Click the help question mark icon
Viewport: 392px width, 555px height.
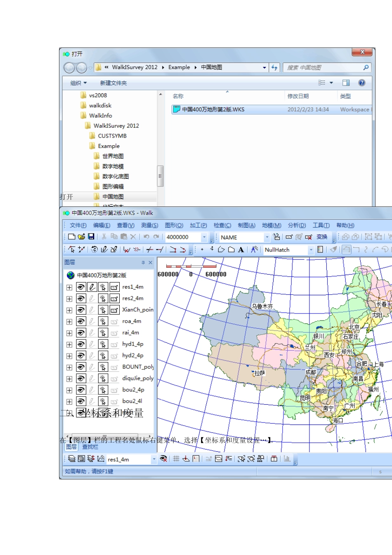(362, 83)
